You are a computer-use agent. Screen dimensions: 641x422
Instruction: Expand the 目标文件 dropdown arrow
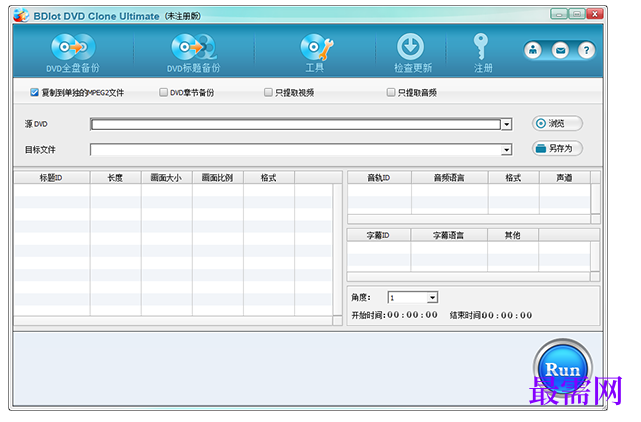point(507,150)
